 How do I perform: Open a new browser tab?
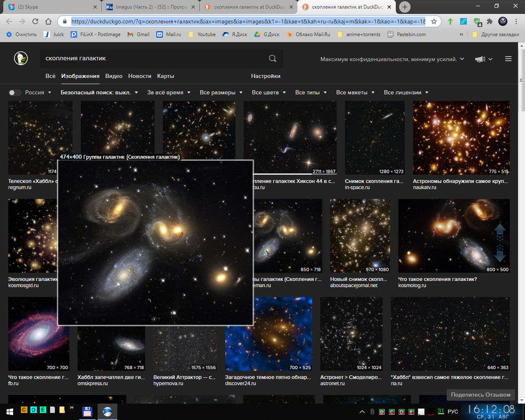tap(404, 7)
